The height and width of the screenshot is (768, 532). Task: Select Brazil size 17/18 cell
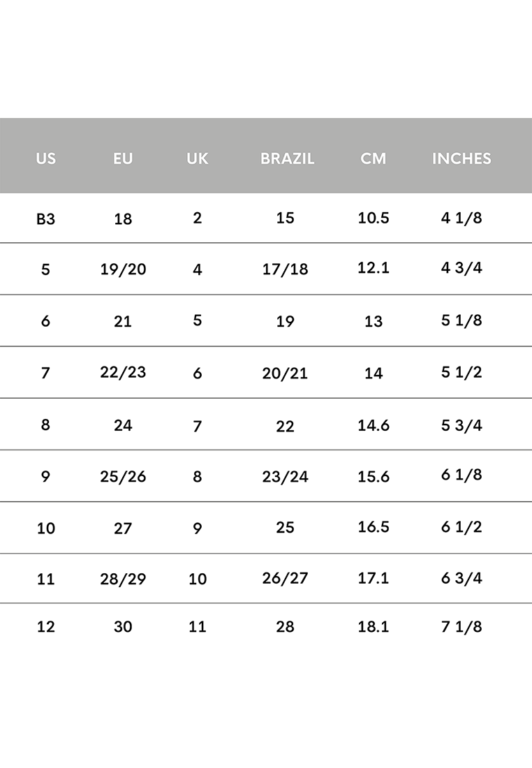pos(285,269)
